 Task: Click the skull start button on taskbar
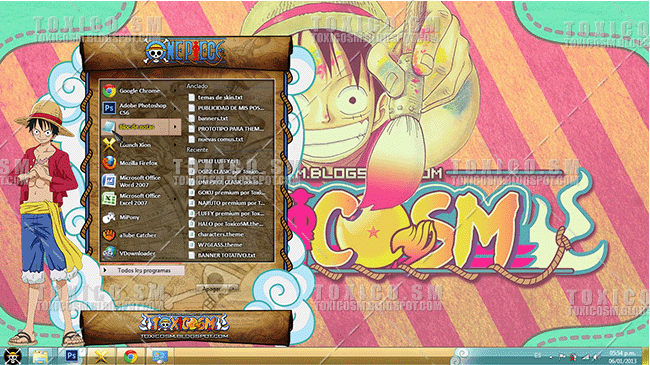coord(12,356)
